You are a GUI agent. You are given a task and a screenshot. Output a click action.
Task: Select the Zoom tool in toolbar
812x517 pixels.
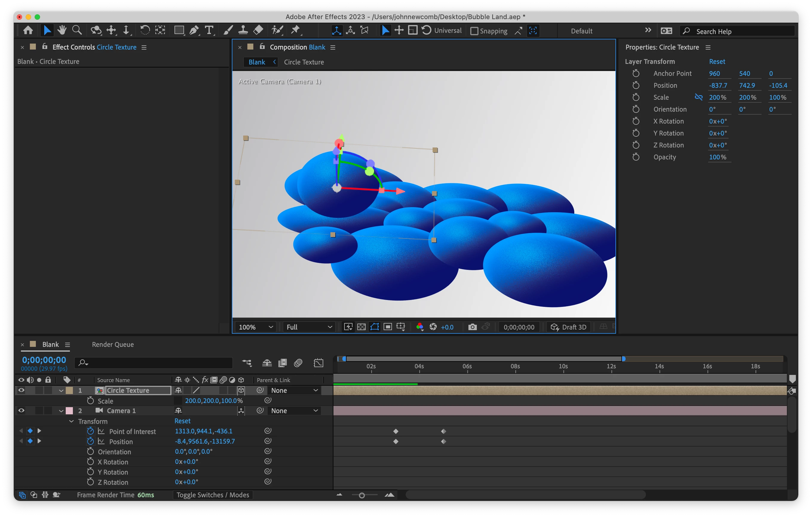[x=77, y=30]
